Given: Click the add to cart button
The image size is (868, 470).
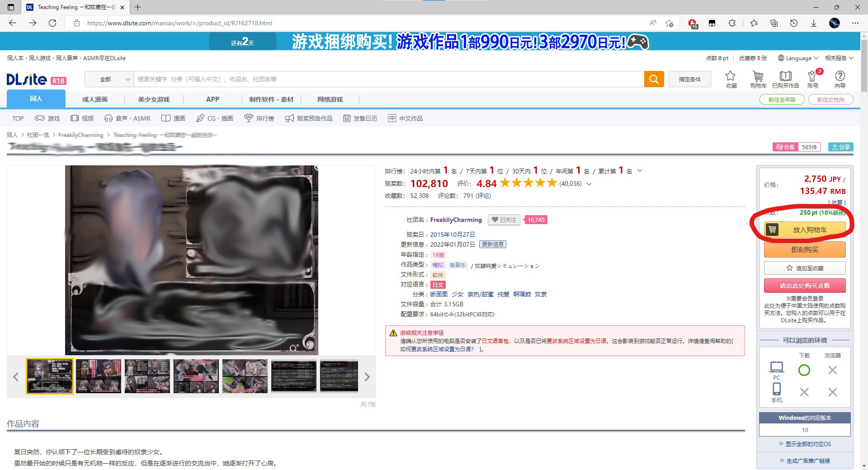Looking at the screenshot, I should [x=805, y=230].
